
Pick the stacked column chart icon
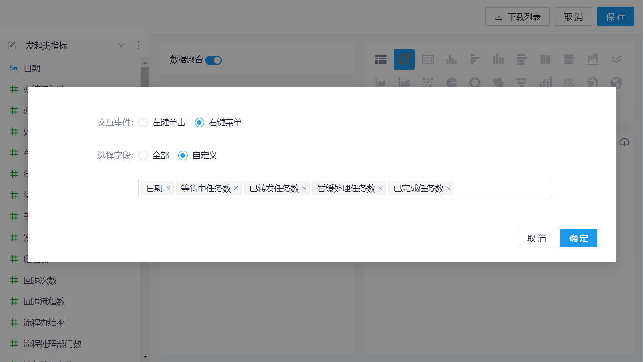pos(498,59)
